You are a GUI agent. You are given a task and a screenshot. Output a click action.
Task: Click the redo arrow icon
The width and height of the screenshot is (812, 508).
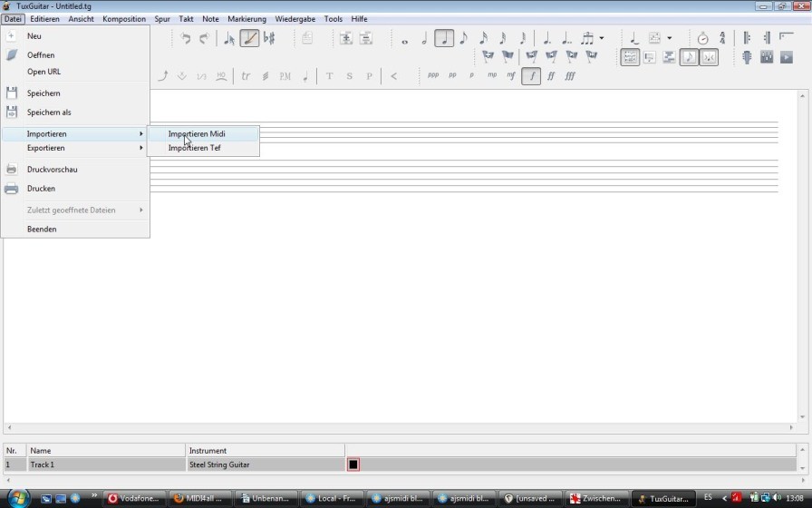tap(204, 38)
